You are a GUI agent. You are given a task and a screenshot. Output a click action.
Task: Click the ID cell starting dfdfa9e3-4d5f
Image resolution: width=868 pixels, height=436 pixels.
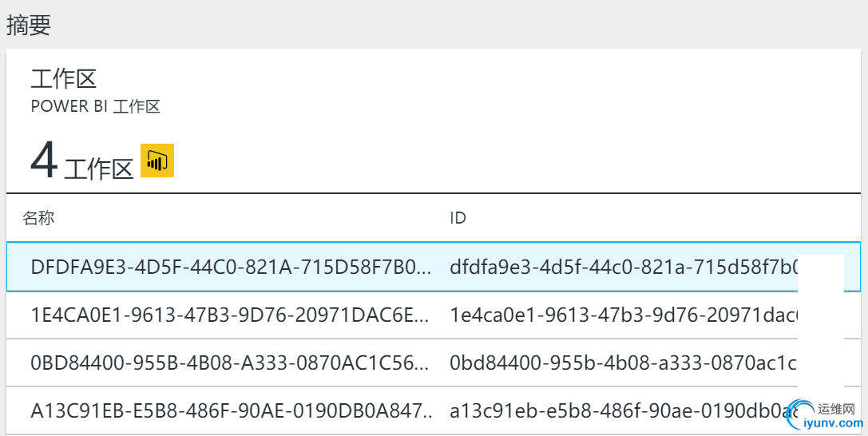(623, 267)
